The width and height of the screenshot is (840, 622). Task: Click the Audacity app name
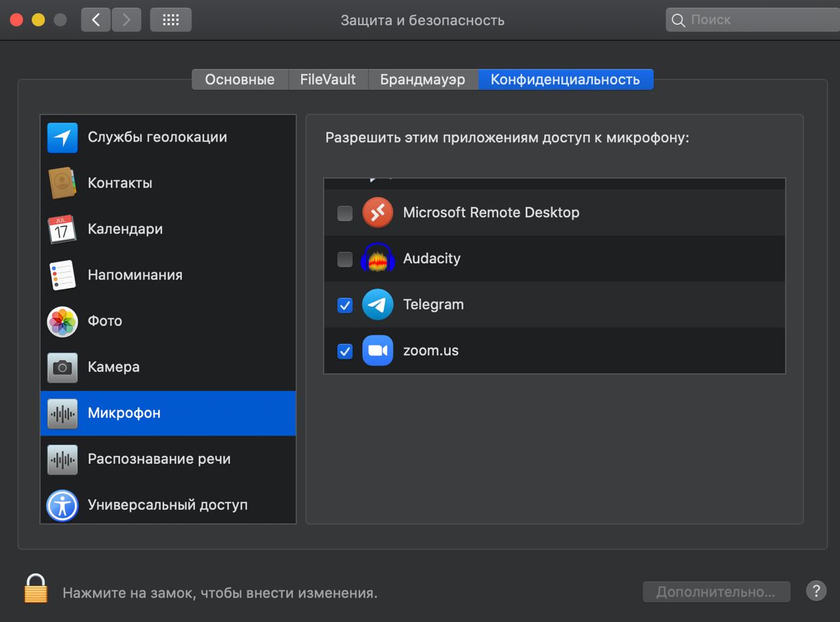(x=432, y=259)
